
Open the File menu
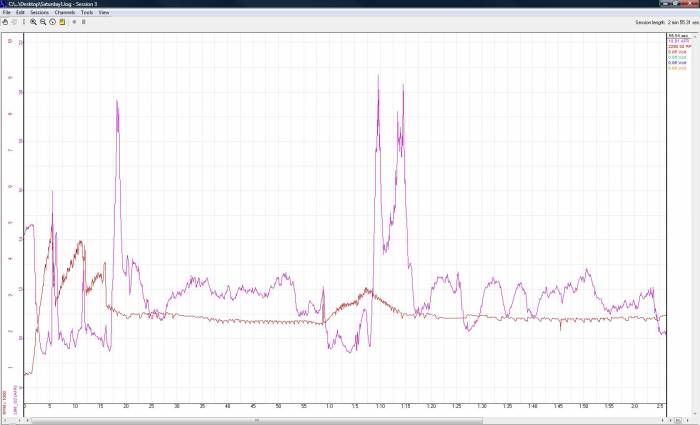[x=6, y=12]
